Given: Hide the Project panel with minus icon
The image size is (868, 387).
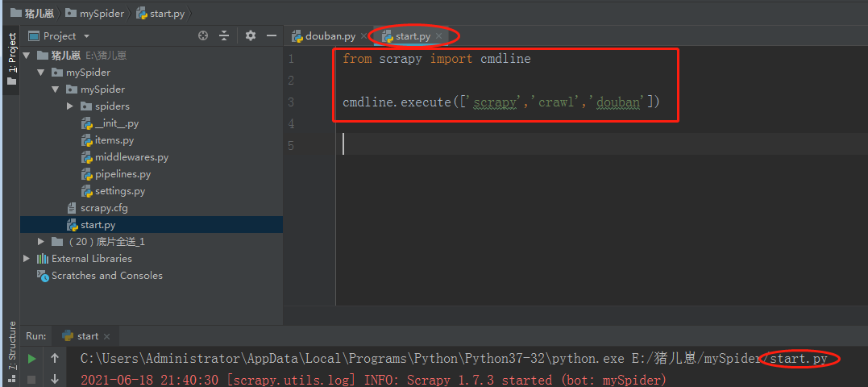Looking at the screenshot, I should [272, 36].
